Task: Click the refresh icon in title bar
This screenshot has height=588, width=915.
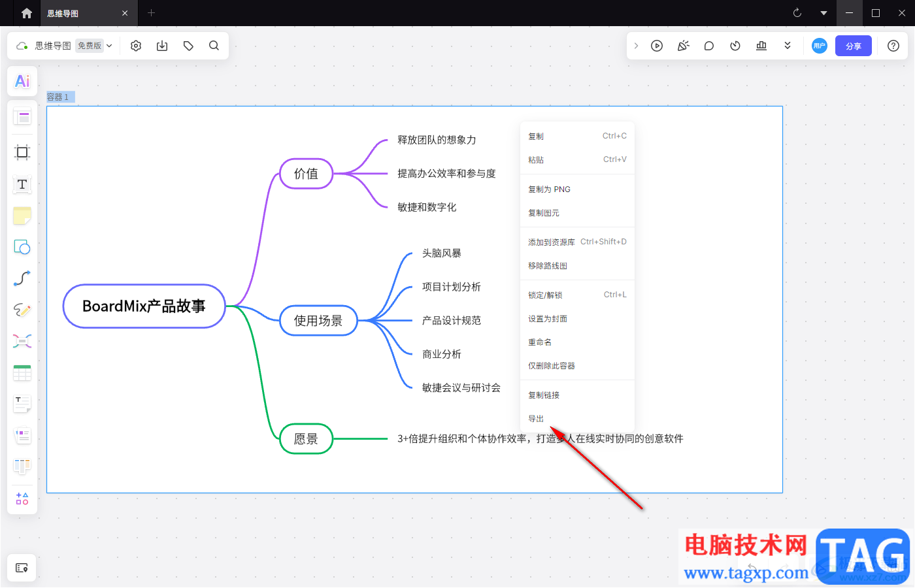Action: [x=797, y=13]
